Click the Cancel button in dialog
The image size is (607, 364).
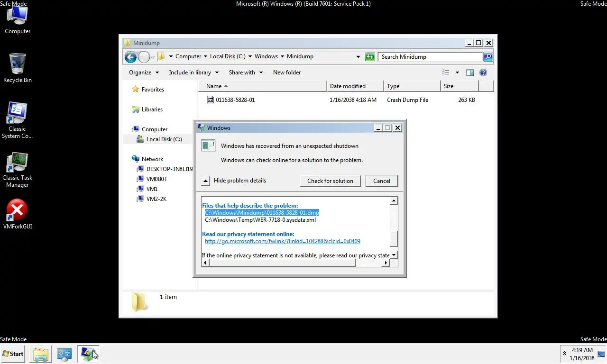coord(382,181)
